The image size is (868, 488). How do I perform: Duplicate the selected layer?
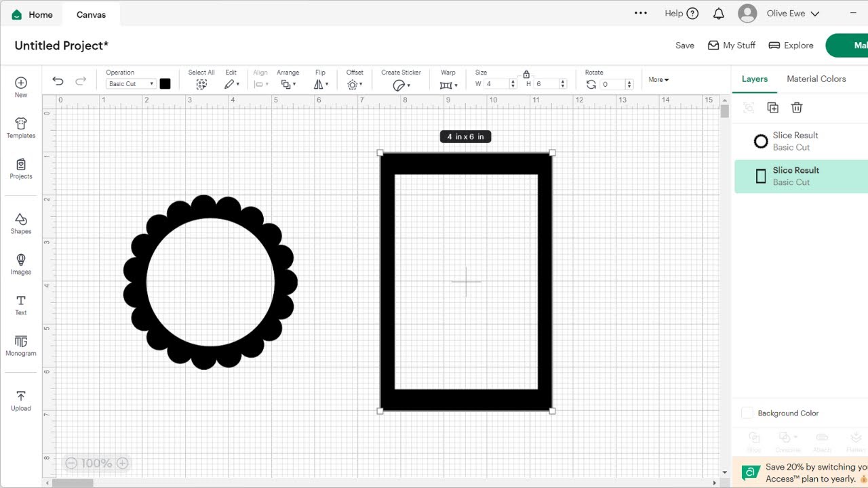[x=772, y=108]
